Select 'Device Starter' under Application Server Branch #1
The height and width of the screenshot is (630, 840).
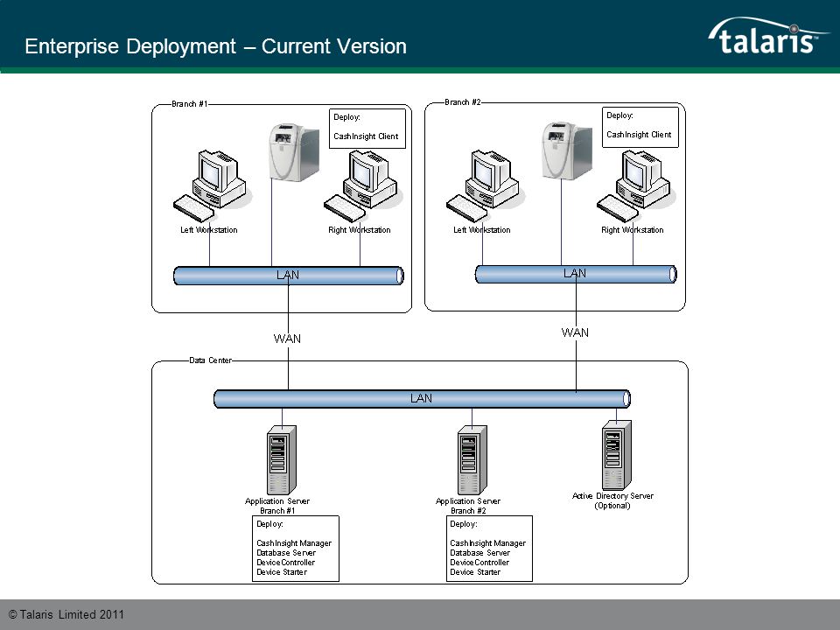[282, 572]
